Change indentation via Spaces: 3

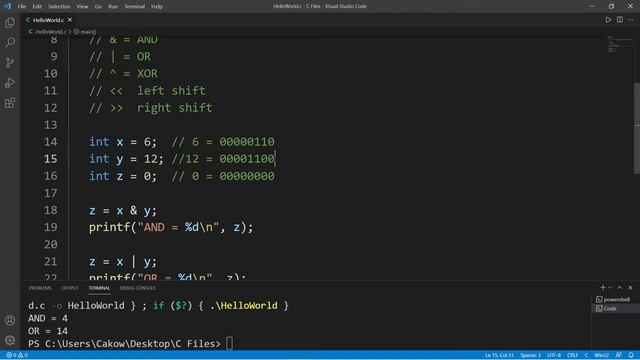coord(530,355)
